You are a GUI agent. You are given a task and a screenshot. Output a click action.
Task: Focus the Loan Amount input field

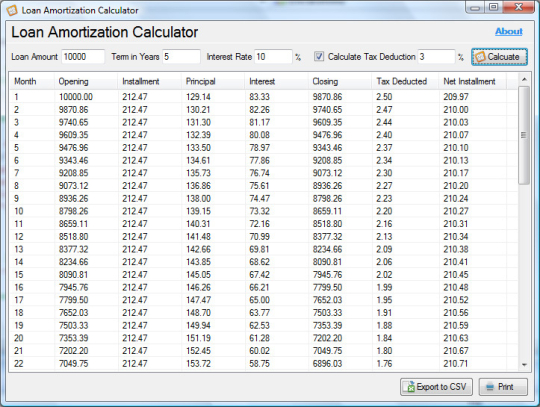[x=83, y=56]
